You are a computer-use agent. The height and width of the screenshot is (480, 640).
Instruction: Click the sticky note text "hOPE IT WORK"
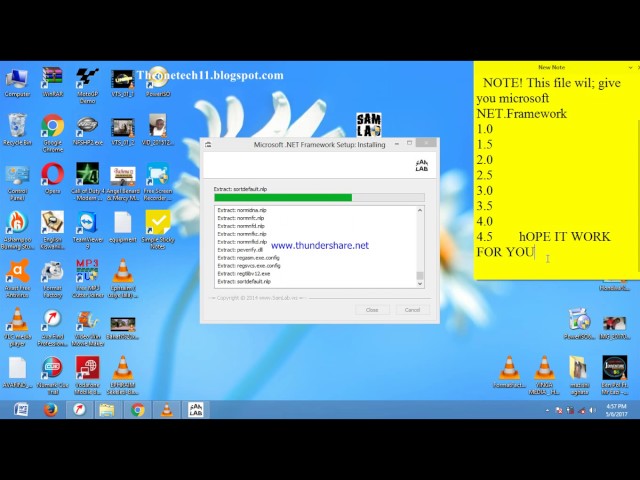(x=564, y=237)
